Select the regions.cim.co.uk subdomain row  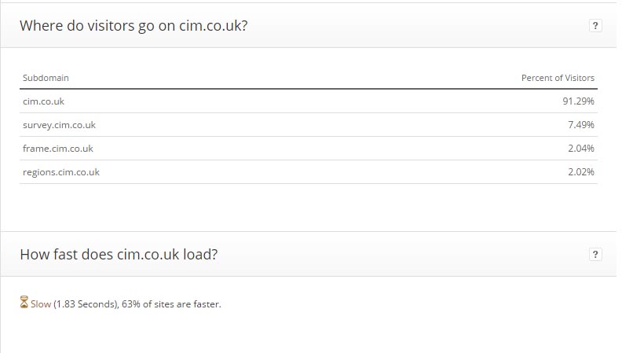tap(309, 172)
